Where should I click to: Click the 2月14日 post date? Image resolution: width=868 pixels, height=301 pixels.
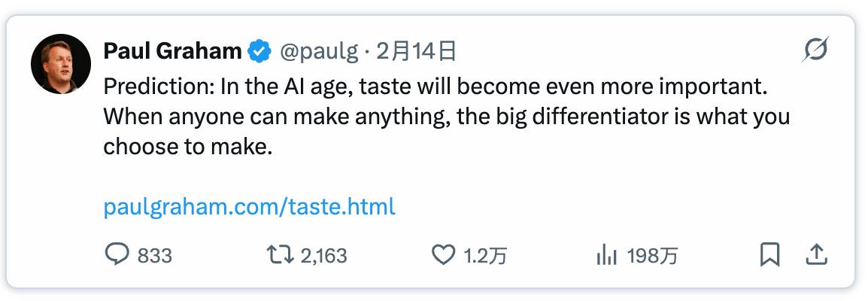416,51
